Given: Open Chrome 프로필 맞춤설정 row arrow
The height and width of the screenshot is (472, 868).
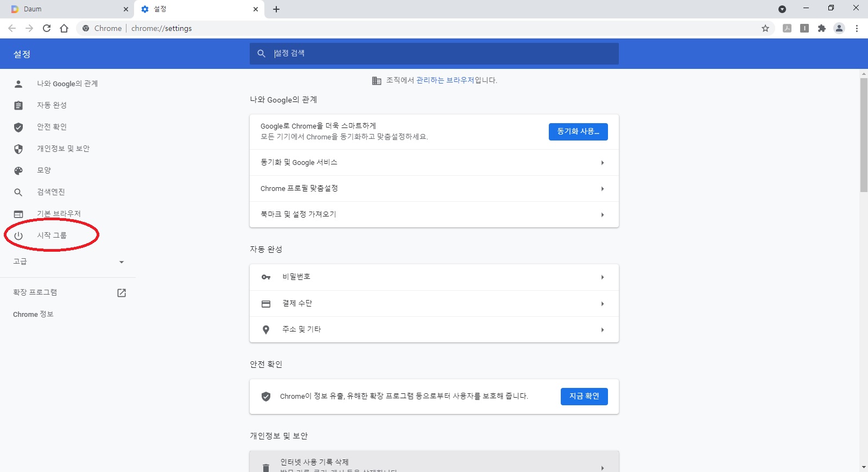Looking at the screenshot, I should (603, 189).
